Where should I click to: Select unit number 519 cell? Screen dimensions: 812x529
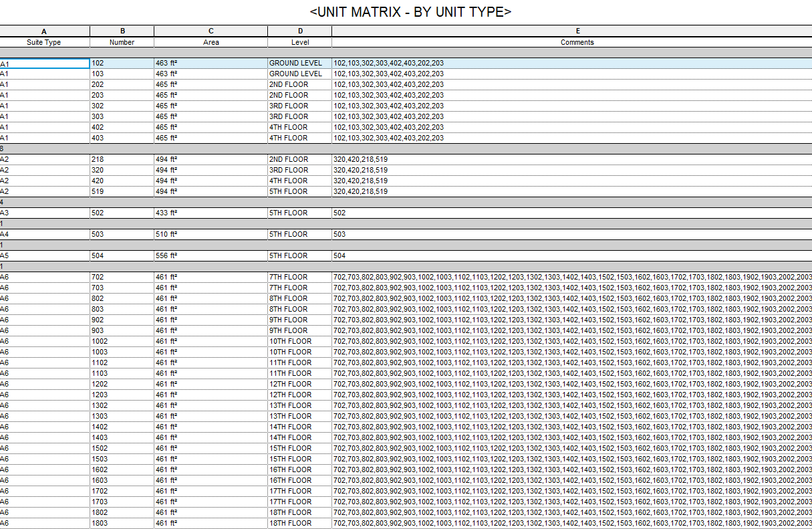(x=122, y=191)
